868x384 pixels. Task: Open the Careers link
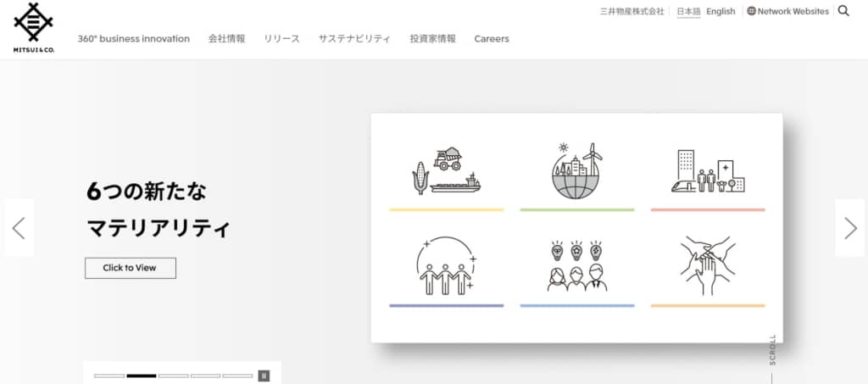[x=492, y=39]
